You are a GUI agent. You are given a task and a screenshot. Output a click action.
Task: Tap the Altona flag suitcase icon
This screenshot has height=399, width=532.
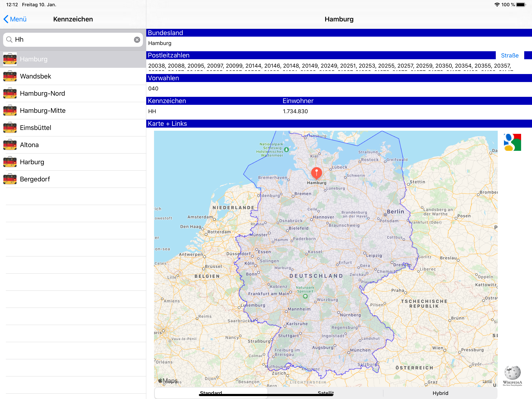coord(10,145)
